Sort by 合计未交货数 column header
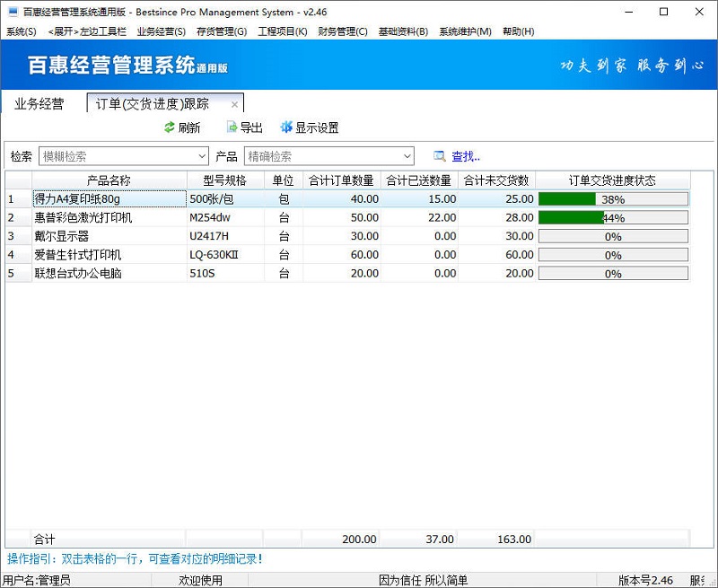Image resolution: width=718 pixels, height=588 pixels. (496, 180)
